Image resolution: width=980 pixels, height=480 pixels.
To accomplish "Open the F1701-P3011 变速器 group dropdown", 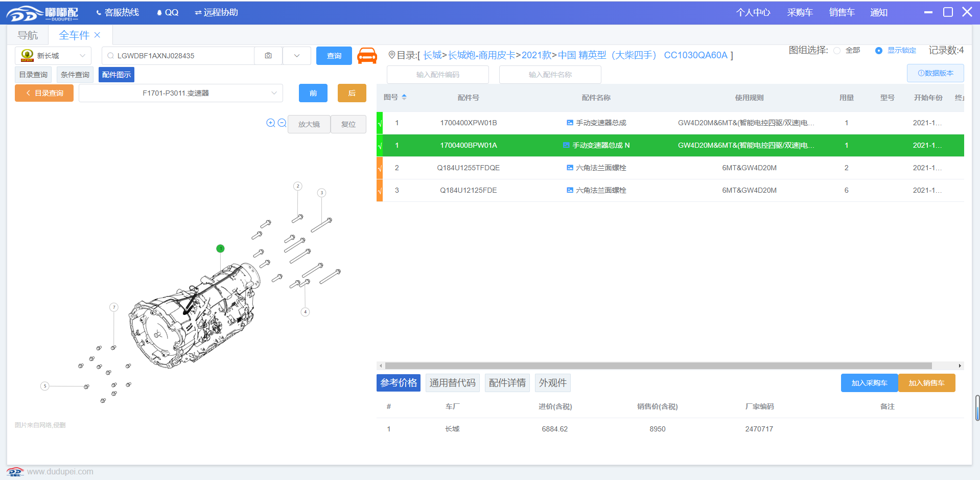I will coord(181,93).
